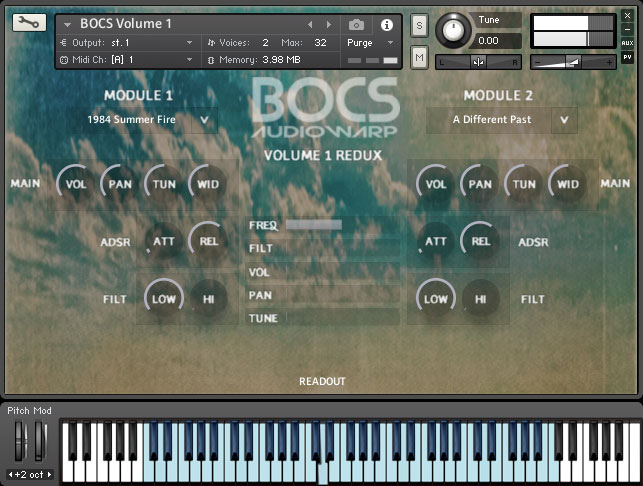Click the READOUT label at bottom
The width and height of the screenshot is (643, 486).
(322, 381)
